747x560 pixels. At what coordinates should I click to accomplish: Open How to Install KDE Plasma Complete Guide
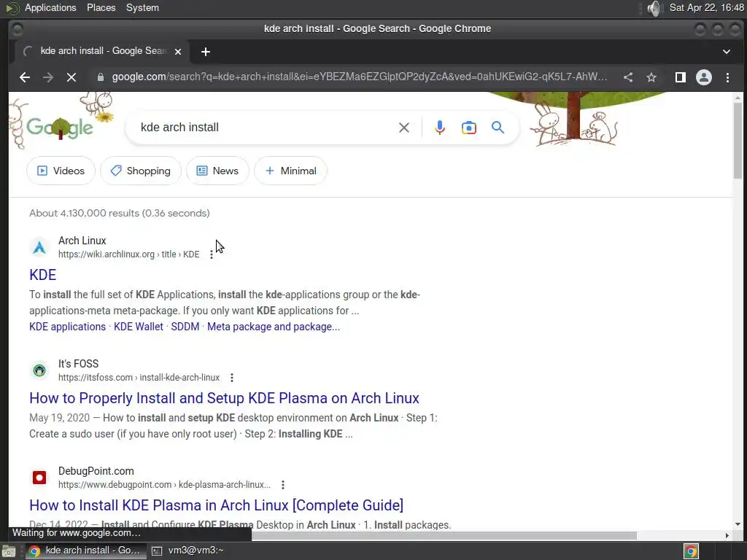(x=216, y=505)
